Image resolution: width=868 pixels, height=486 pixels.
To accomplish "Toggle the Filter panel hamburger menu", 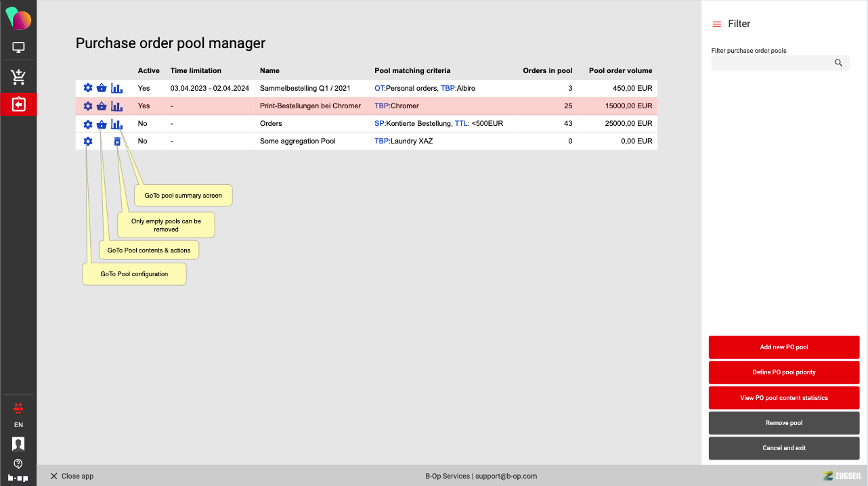I will [716, 24].
